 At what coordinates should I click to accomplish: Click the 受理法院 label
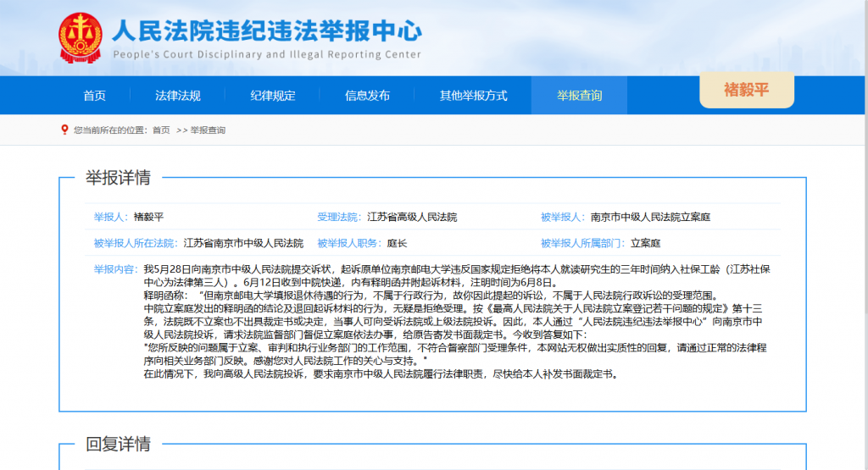pyautogui.click(x=339, y=218)
